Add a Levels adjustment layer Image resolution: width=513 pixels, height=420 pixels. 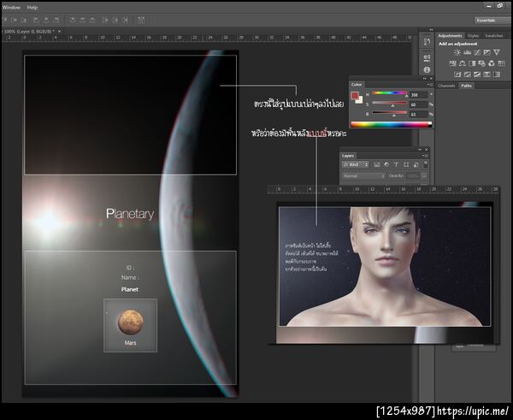pyautogui.click(x=467, y=52)
